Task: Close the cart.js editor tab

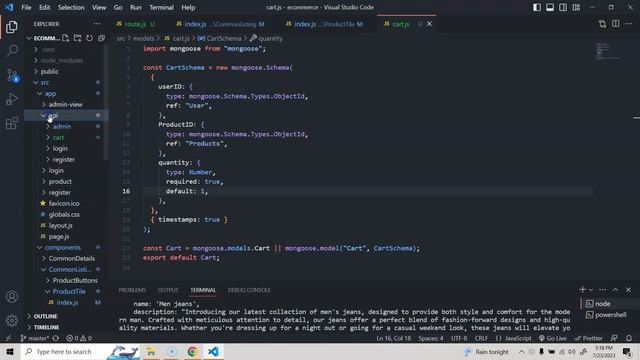Action: (429, 24)
